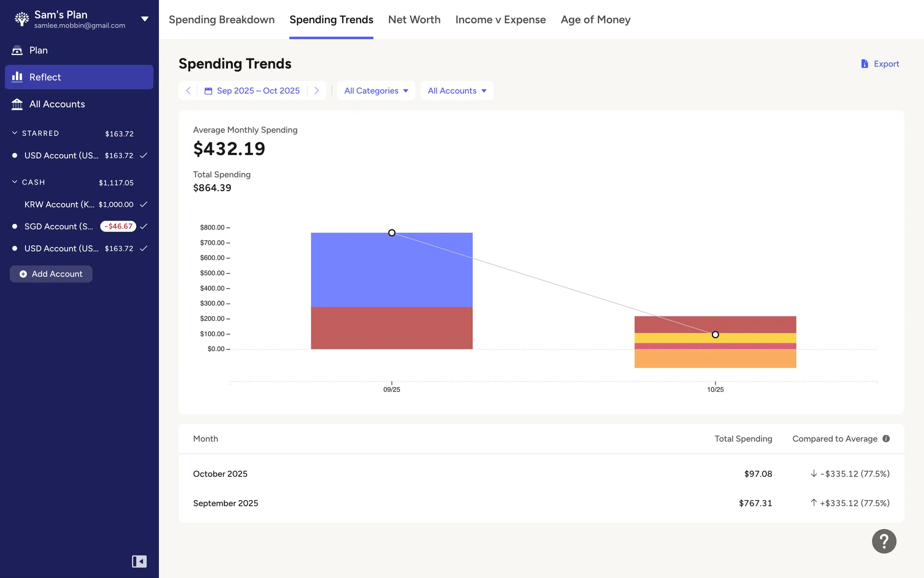The width and height of the screenshot is (924, 578).
Task: Open the All Categories dropdown
Action: 376,91
